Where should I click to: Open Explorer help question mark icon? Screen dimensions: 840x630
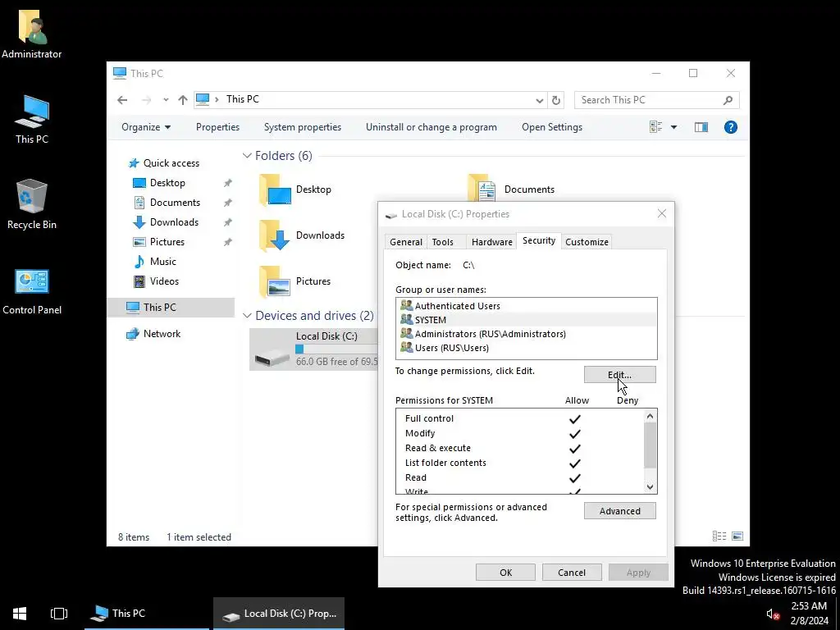(730, 127)
